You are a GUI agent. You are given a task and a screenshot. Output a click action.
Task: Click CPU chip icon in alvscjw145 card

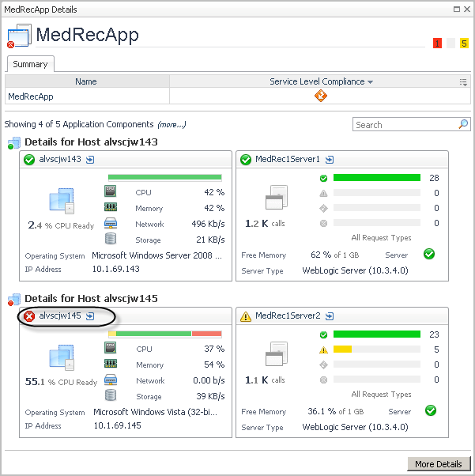point(111,348)
